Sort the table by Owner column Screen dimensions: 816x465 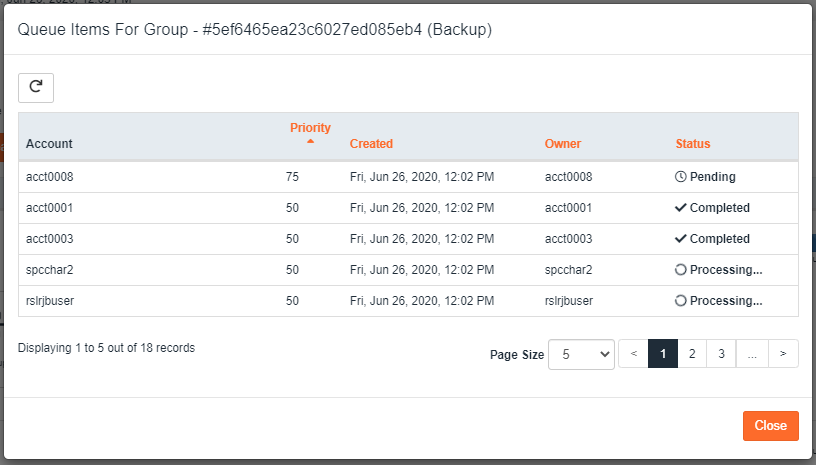563,144
